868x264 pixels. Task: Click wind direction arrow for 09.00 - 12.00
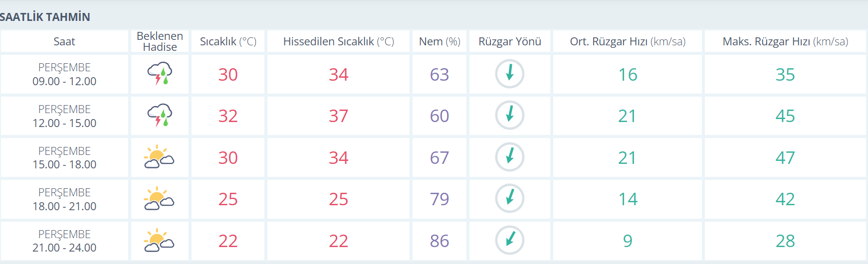click(509, 74)
